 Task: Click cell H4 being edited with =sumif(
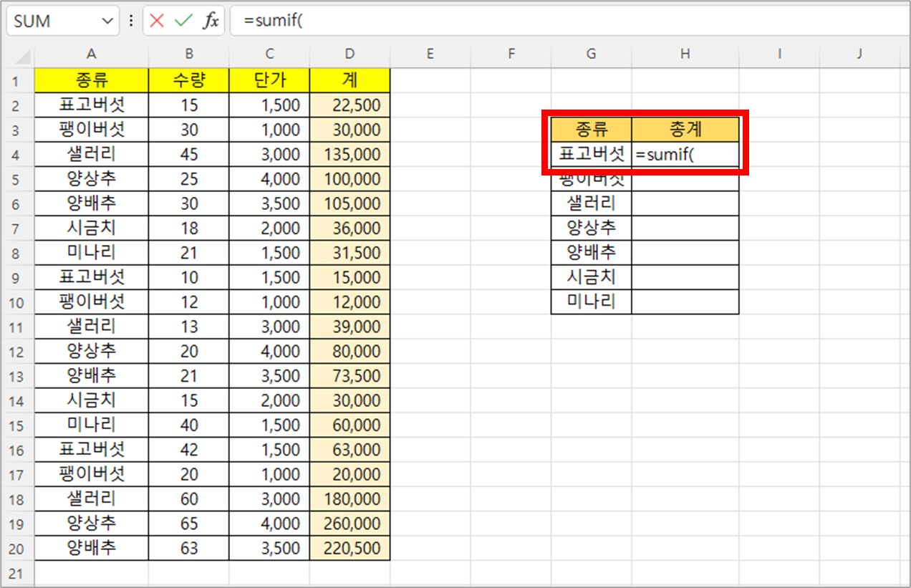[x=685, y=154]
